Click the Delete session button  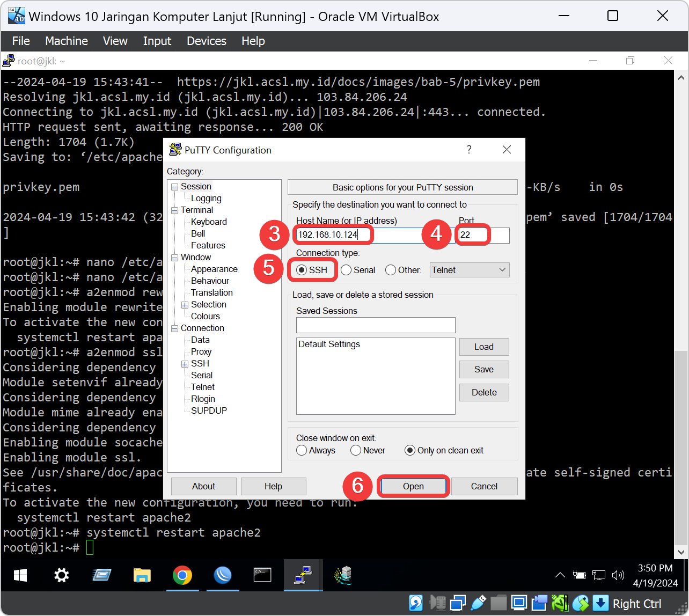pos(484,392)
